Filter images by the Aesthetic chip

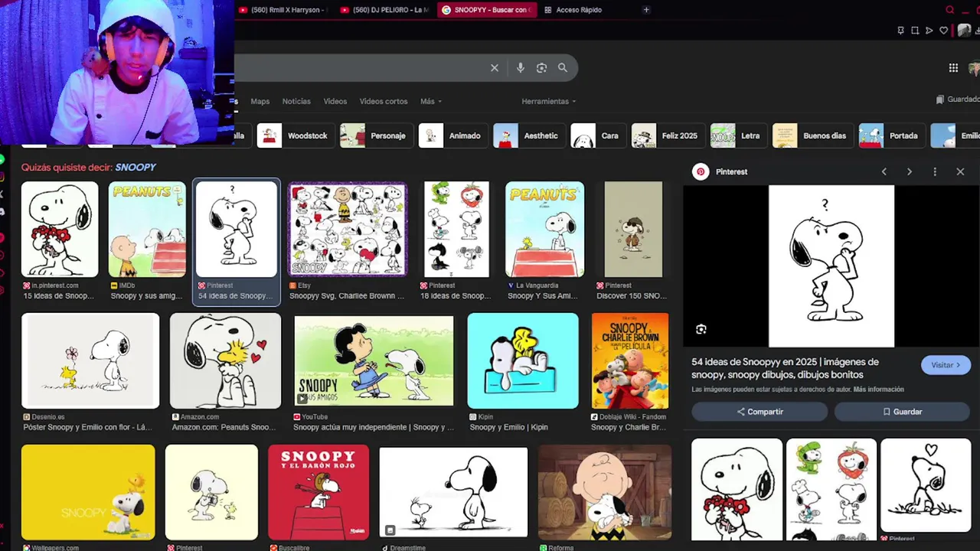(528, 135)
